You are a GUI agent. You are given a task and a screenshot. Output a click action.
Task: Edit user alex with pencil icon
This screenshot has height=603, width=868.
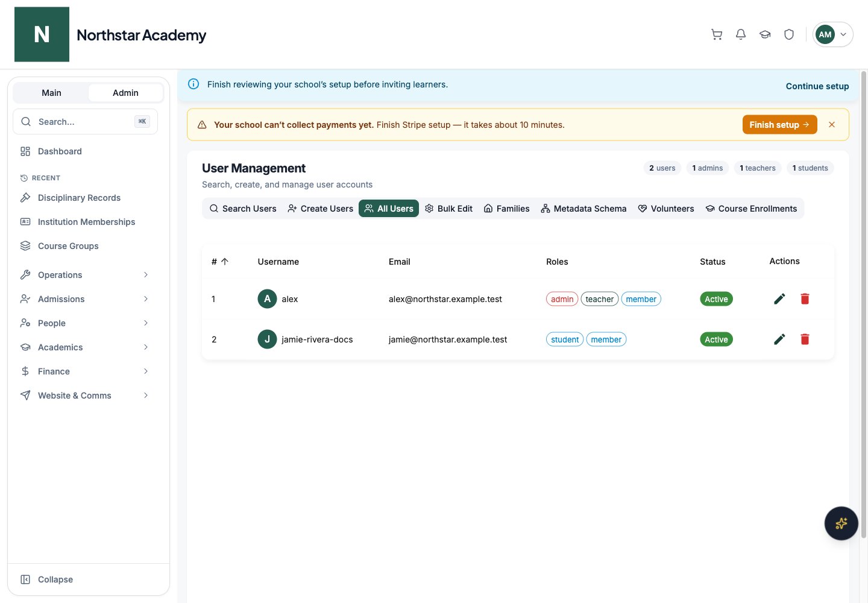(779, 299)
